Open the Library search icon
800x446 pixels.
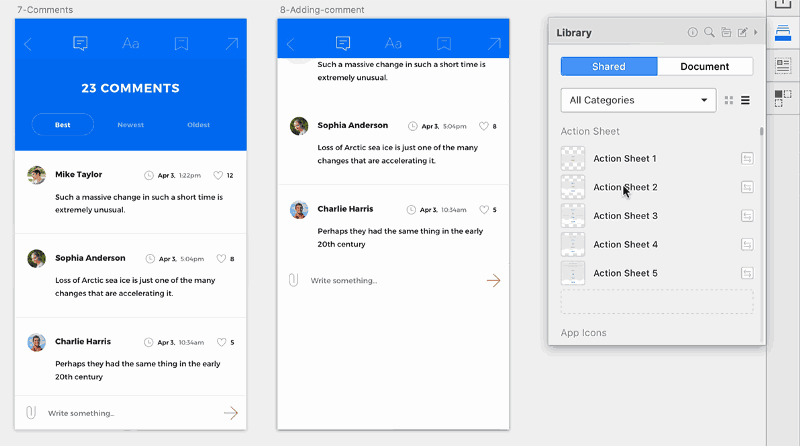(x=709, y=32)
